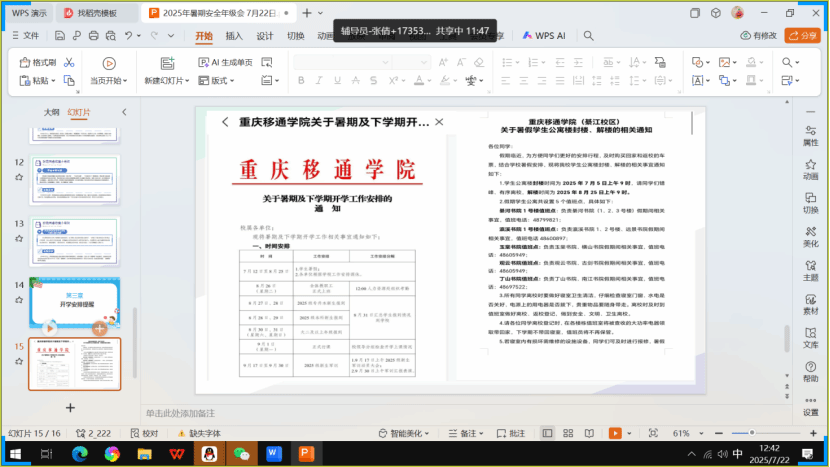
Task: Click the orange 分享 share button
Action: [x=801, y=35]
